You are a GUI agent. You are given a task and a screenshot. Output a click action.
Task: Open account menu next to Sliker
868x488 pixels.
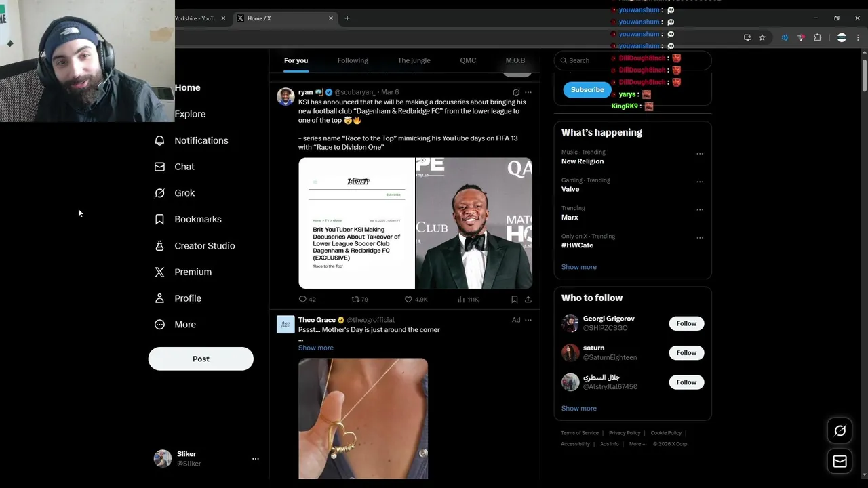pos(256,459)
